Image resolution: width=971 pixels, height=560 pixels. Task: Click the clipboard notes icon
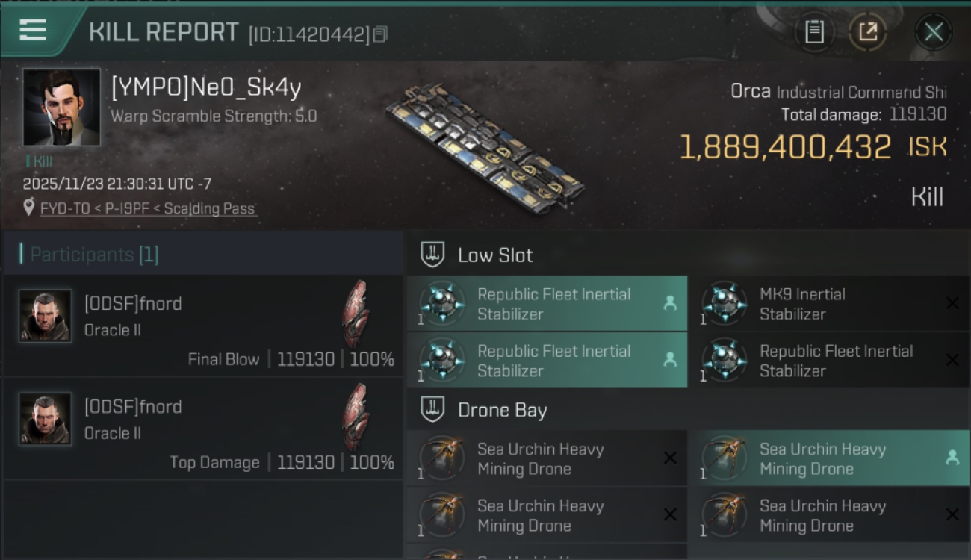[814, 32]
